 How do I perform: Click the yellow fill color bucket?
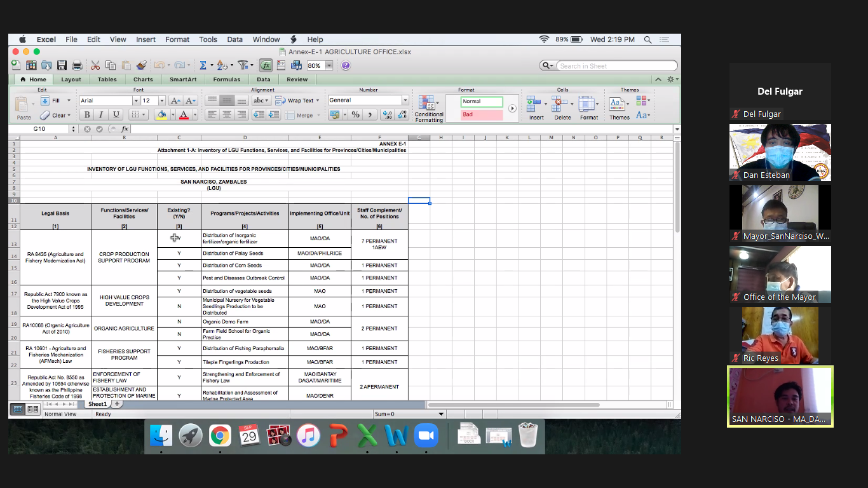161,115
